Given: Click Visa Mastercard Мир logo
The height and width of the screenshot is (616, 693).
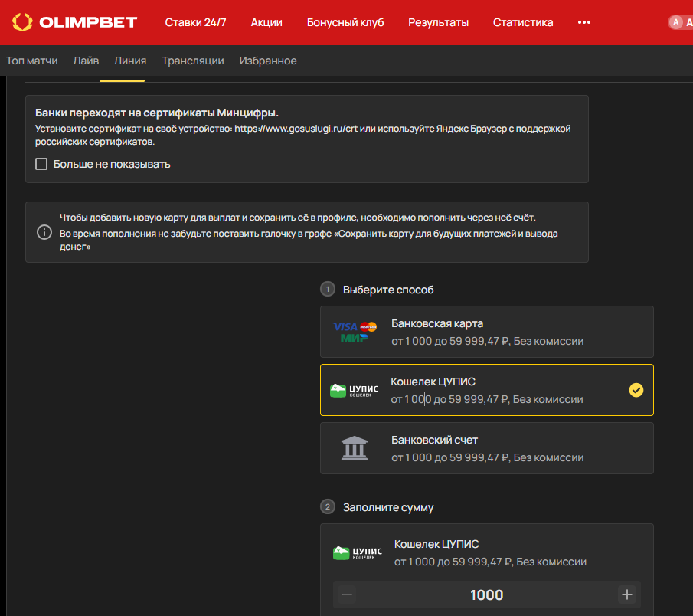Looking at the screenshot, I should (355, 332).
